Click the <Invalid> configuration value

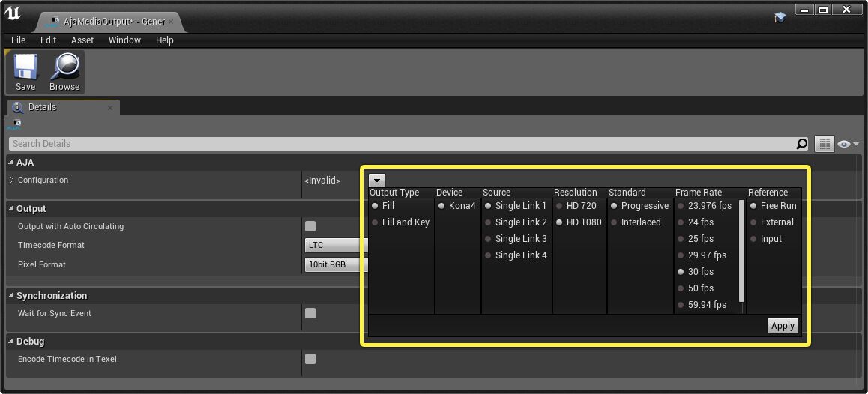322,181
